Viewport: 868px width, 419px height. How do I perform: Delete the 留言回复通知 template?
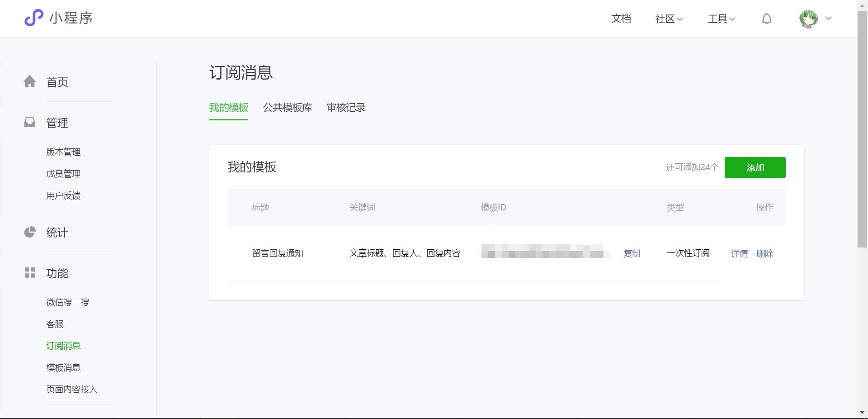[x=764, y=253]
